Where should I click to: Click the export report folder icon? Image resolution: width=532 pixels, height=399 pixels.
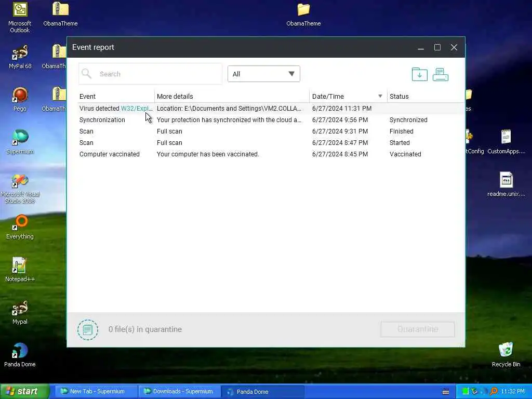click(x=419, y=74)
